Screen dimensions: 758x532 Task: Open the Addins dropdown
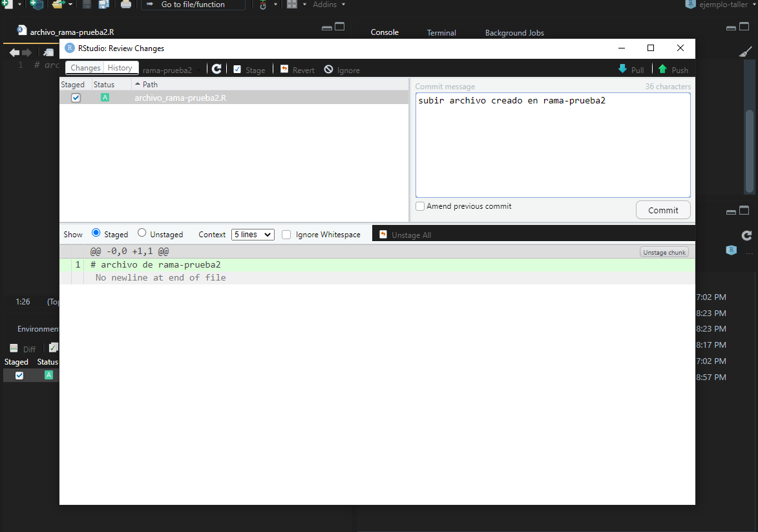[329, 5]
